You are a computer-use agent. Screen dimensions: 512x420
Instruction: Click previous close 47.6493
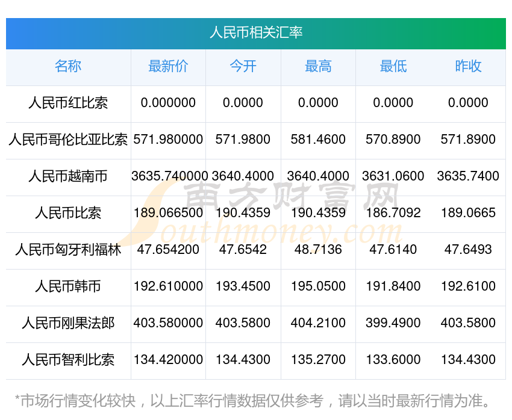pyautogui.click(x=468, y=250)
